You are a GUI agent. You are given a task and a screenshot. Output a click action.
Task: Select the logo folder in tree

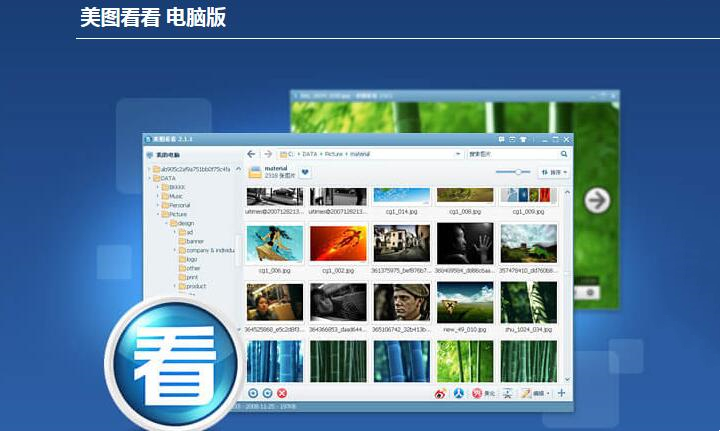pyautogui.click(x=190, y=259)
